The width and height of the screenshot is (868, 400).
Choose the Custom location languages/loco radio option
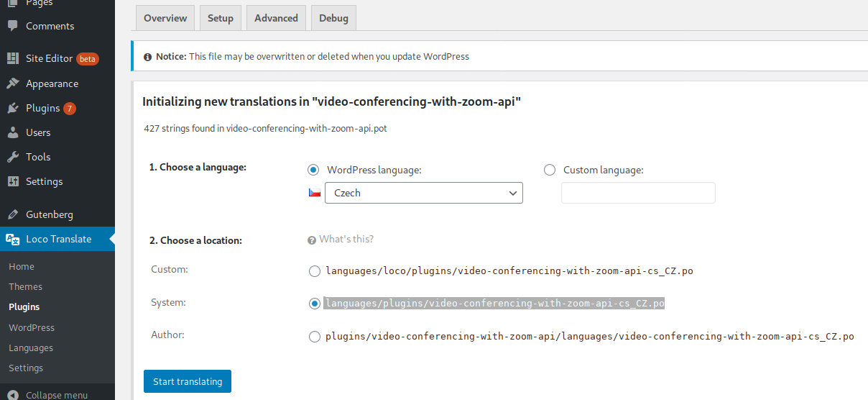tap(314, 271)
